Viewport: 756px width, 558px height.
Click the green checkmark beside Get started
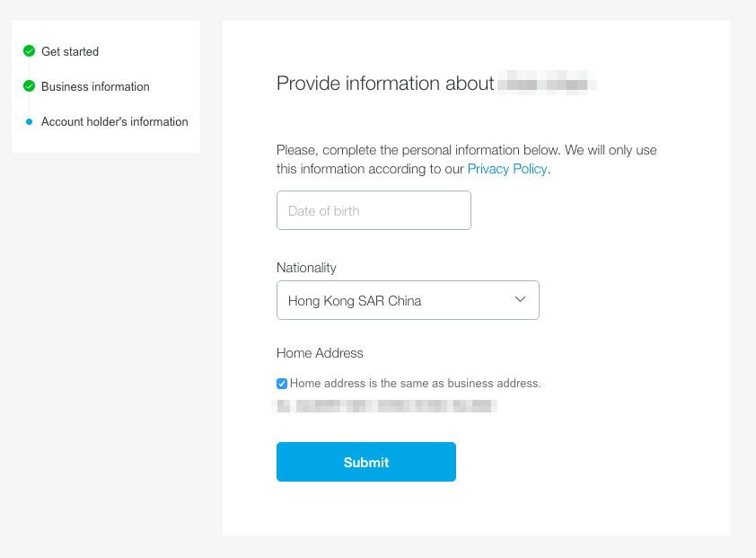pyautogui.click(x=29, y=51)
